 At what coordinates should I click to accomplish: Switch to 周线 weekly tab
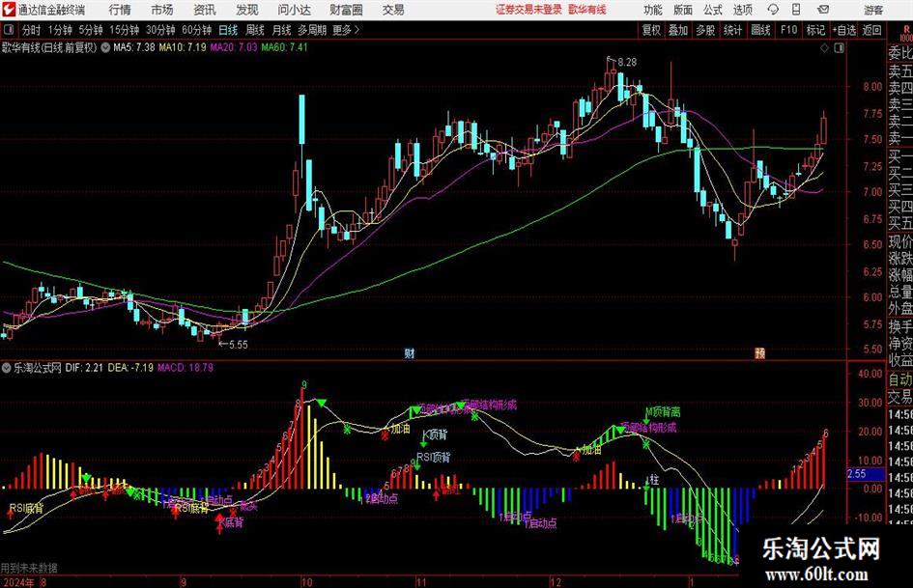pyautogui.click(x=255, y=30)
